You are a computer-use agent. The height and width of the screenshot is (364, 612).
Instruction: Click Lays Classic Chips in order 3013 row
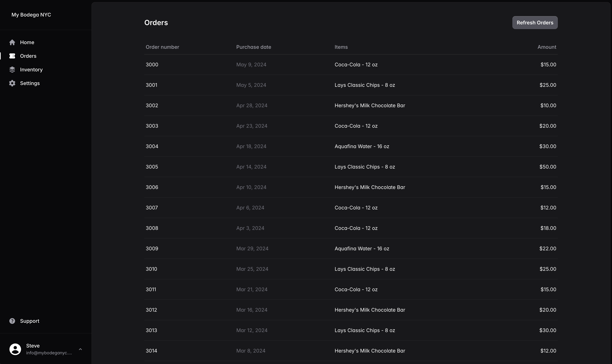point(365,330)
